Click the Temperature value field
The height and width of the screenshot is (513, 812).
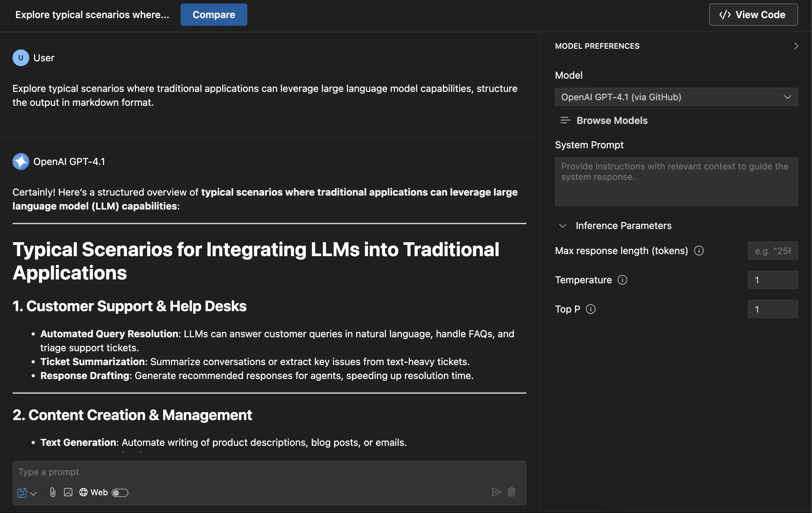coord(773,280)
